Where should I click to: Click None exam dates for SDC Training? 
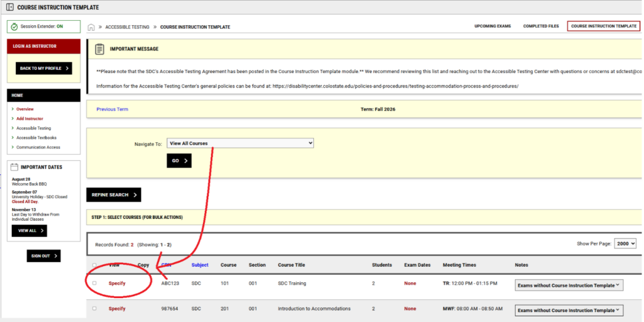pos(410,284)
